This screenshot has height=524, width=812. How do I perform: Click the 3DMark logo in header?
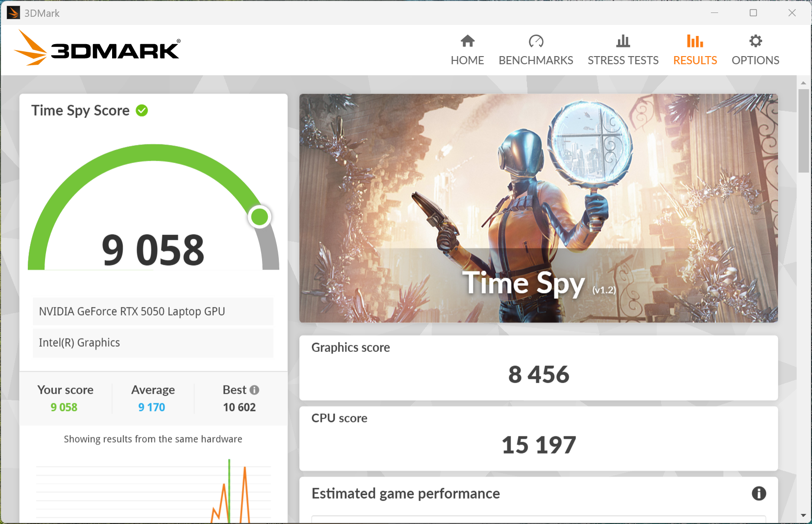97,48
